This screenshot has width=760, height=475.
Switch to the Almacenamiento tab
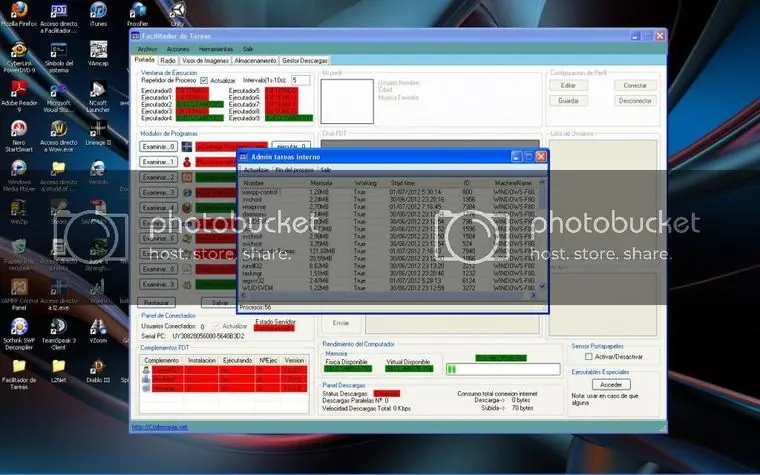tap(255, 61)
